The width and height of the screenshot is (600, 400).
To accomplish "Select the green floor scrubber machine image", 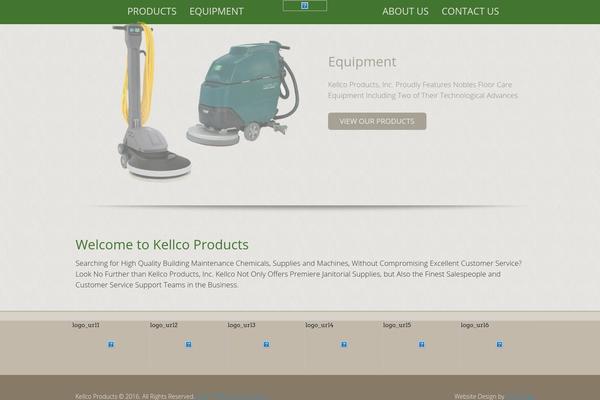I will pyautogui.click(x=242, y=93).
